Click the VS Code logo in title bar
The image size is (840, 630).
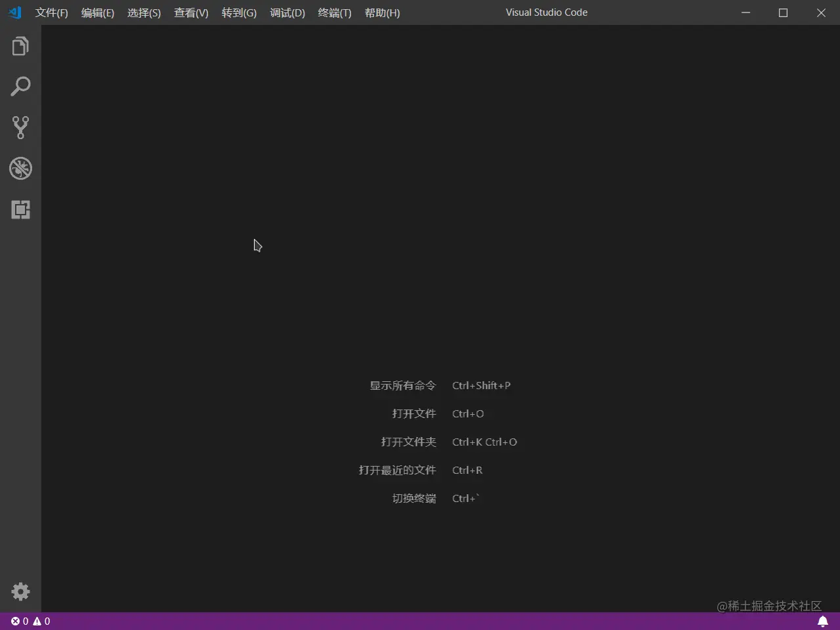[14, 12]
